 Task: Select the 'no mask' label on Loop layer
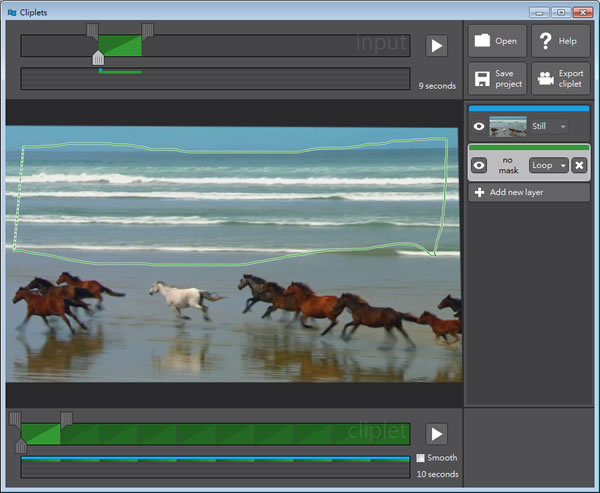click(509, 165)
